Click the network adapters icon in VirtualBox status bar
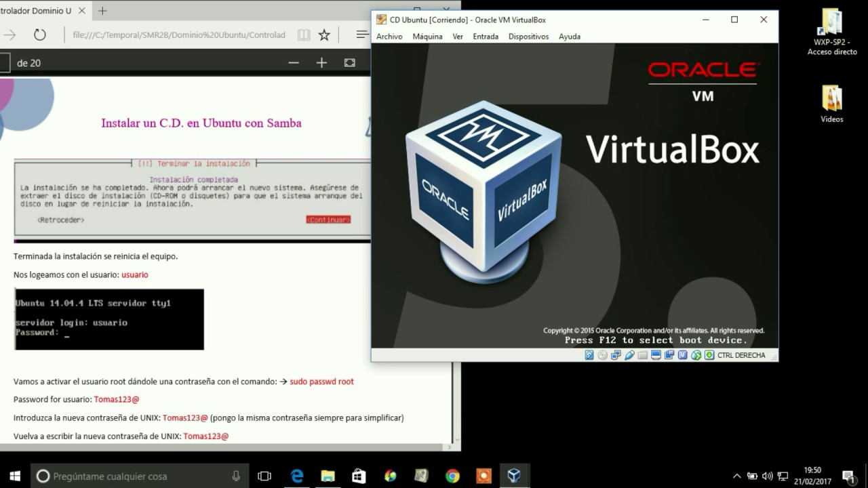 tap(616, 355)
